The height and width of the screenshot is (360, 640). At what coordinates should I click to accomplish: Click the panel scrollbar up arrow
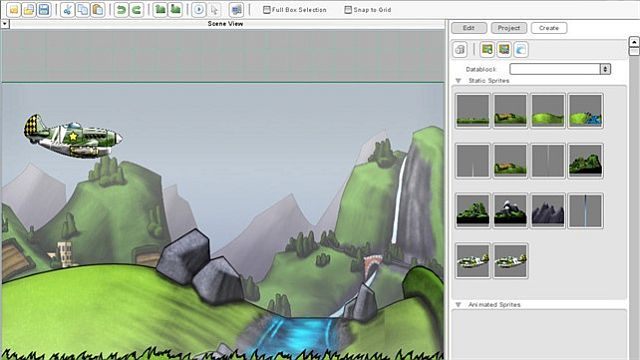pos(634,42)
